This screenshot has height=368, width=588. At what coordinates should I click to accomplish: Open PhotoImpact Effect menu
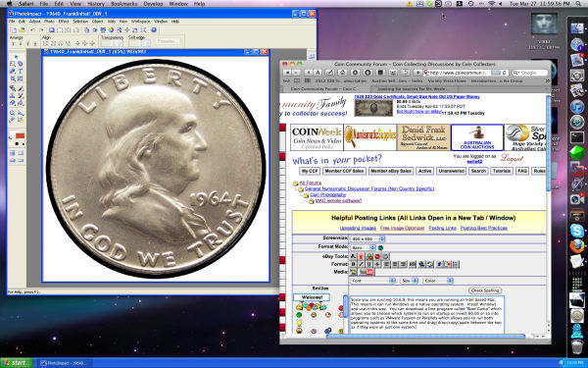(x=64, y=22)
